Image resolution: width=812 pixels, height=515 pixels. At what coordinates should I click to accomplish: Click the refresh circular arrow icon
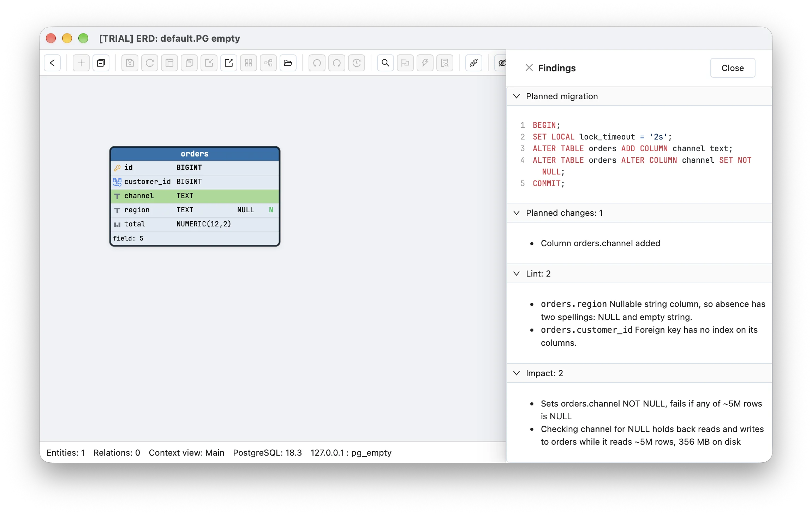tap(150, 63)
